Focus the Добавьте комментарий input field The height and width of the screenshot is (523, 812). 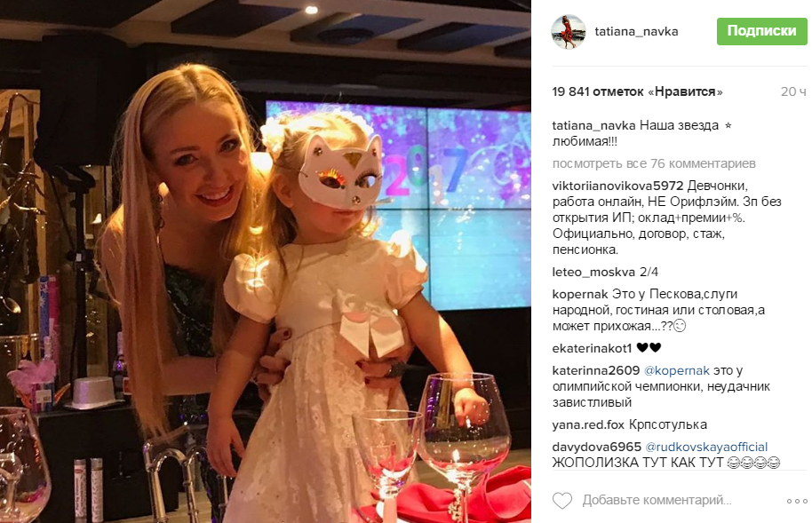[657, 500]
